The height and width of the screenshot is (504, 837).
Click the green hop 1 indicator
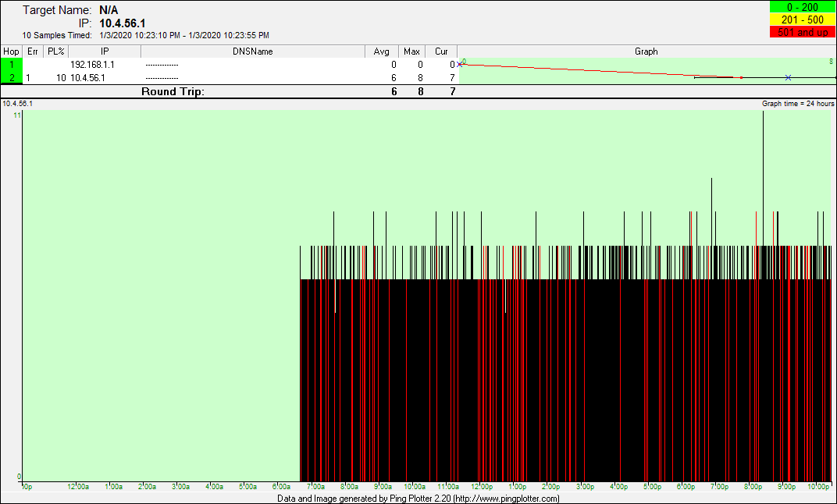click(x=12, y=65)
